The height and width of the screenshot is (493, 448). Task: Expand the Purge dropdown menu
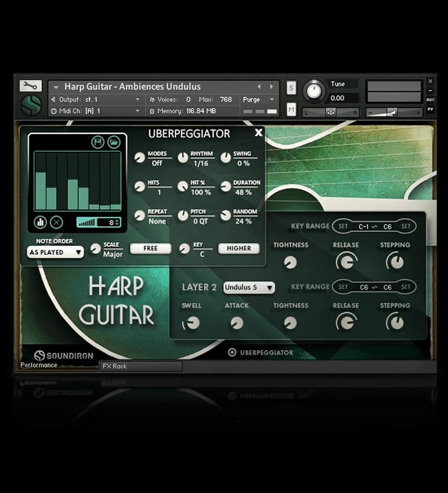pyautogui.click(x=258, y=99)
